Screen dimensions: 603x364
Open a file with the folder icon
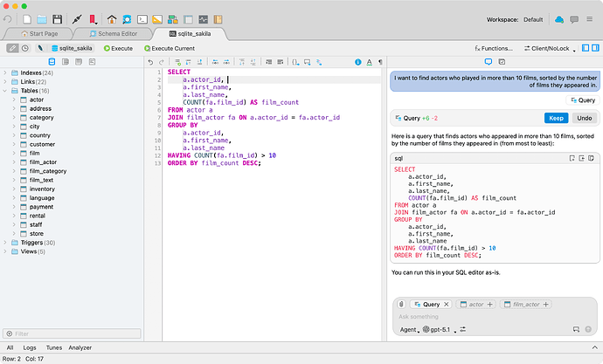coord(42,19)
